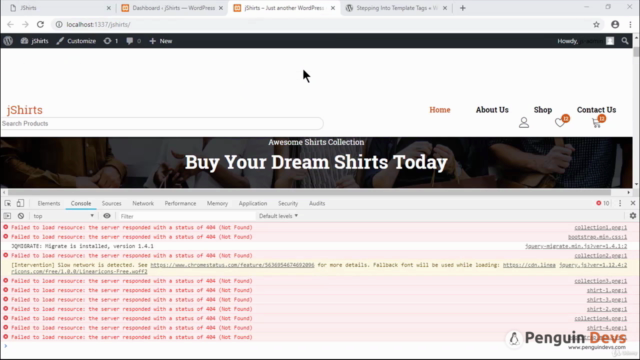Open the Contact Us page
The image size is (640, 360).
click(x=596, y=110)
